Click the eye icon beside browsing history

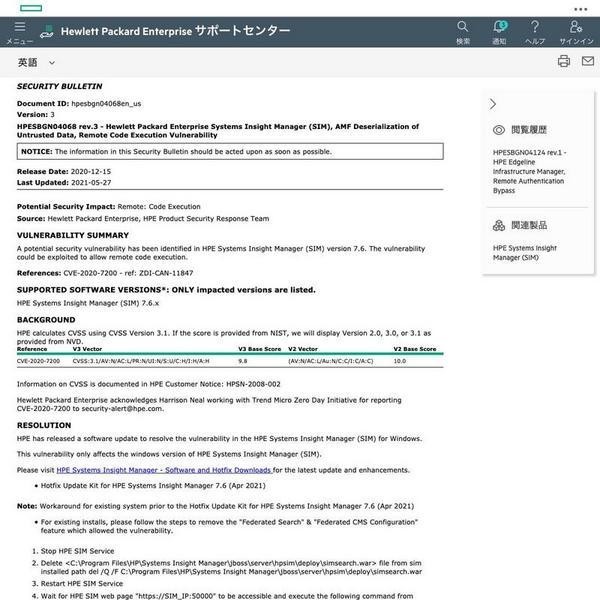click(x=499, y=130)
